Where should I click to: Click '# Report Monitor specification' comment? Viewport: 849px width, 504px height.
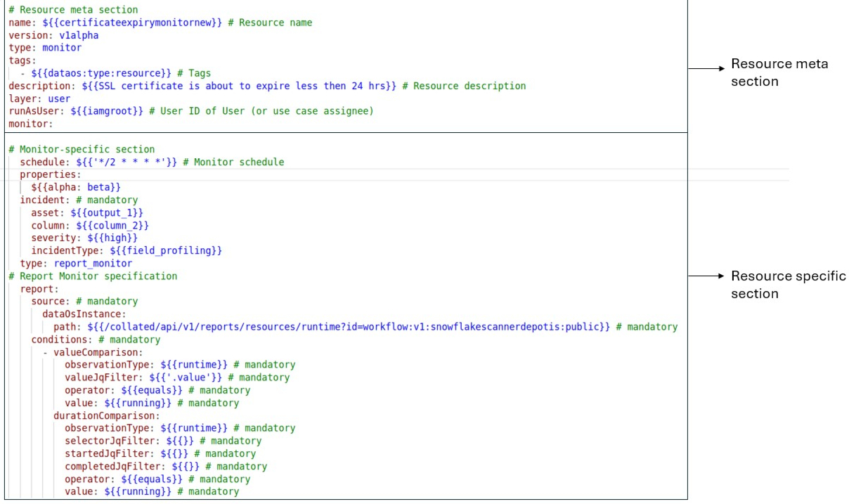pyautogui.click(x=93, y=276)
